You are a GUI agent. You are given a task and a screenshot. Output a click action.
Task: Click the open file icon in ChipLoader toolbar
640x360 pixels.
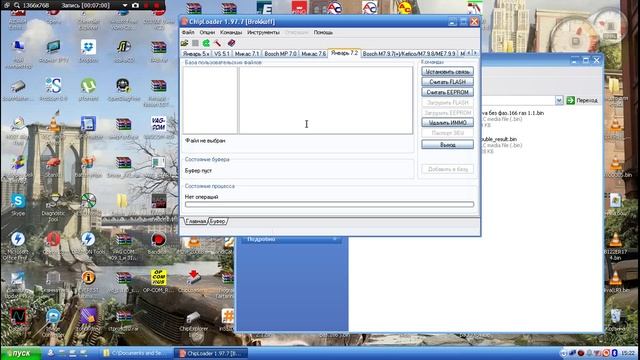(x=184, y=43)
